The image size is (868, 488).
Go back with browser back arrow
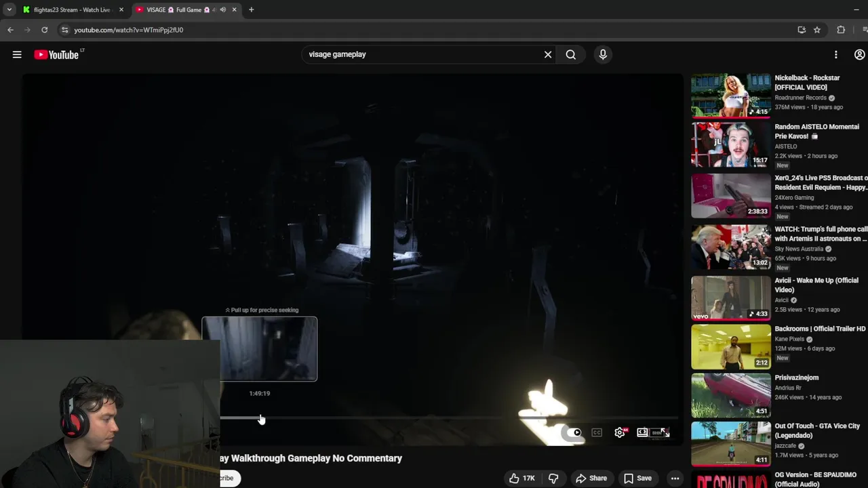pos(10,30)
